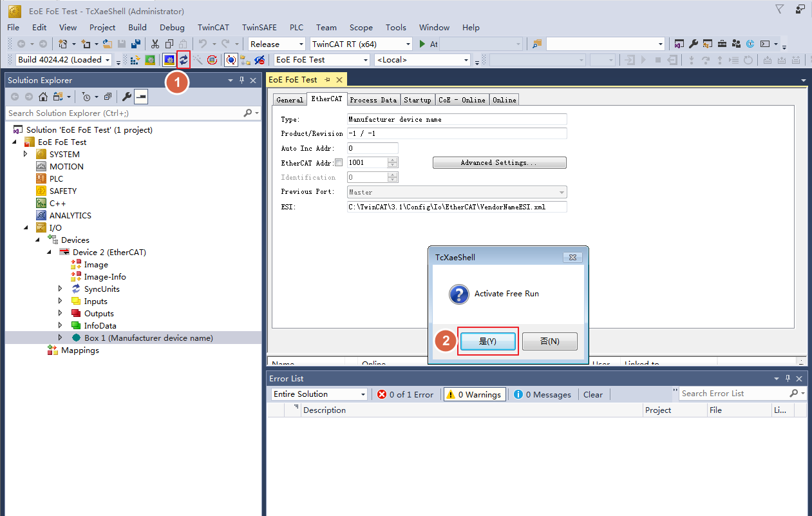Collapse the Device 2 (EtherCAT) node
This screenshot has height=516, width=812.
49,252
